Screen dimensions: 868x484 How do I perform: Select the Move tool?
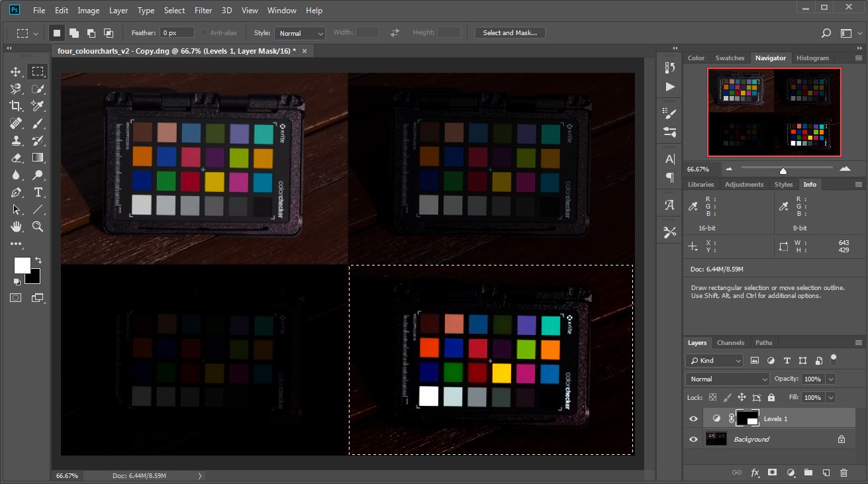point(17,72)
